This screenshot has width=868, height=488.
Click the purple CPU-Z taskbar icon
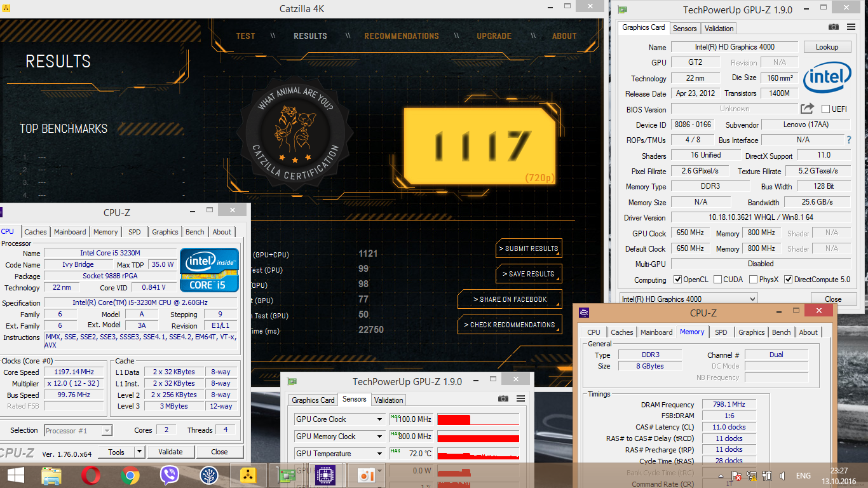coord(325,475)
